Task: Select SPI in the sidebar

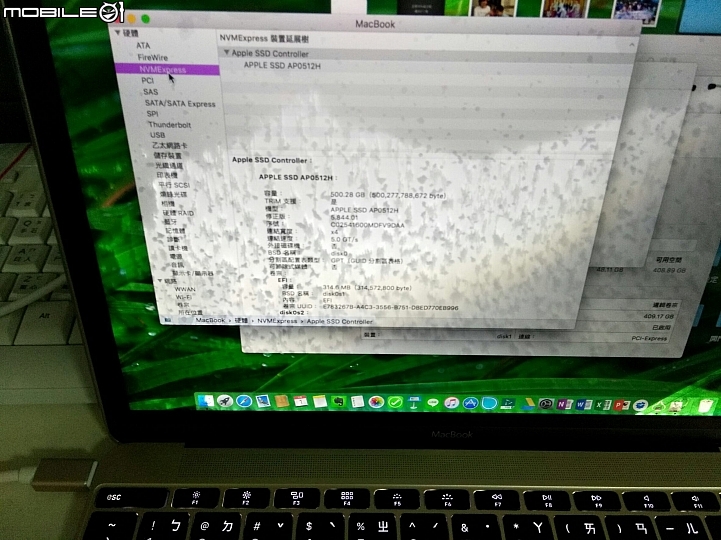Action: click(x=152, y=114)
